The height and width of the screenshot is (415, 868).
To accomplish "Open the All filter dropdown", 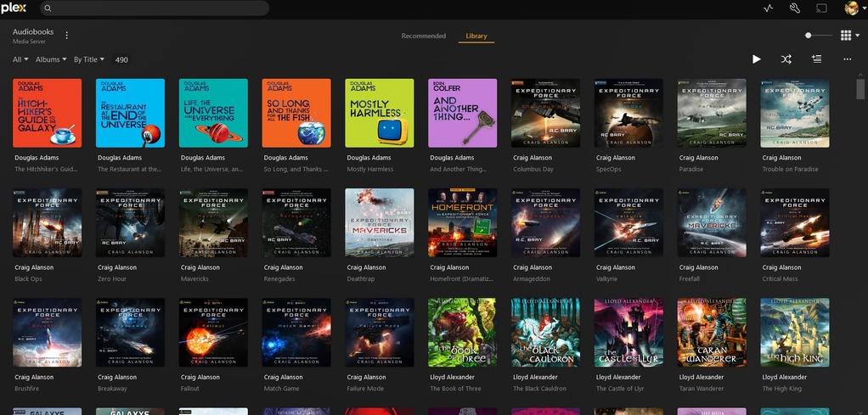I will point(20,59).
